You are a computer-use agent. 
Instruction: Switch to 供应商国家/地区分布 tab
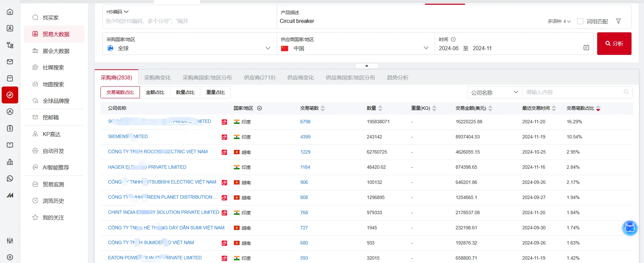coord(350,77)
